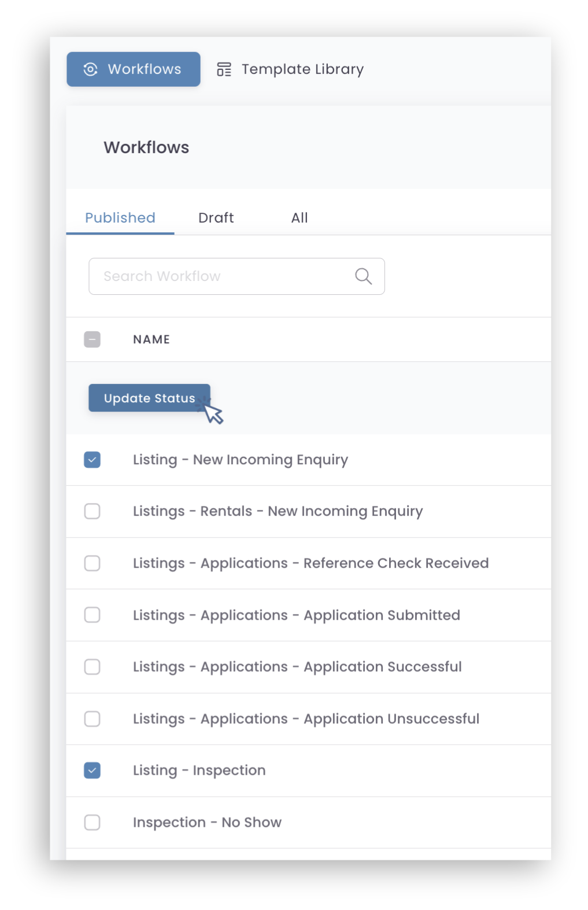Switch to the Draft tab
This screenshot has height=910, width=588.
[216, 218]
